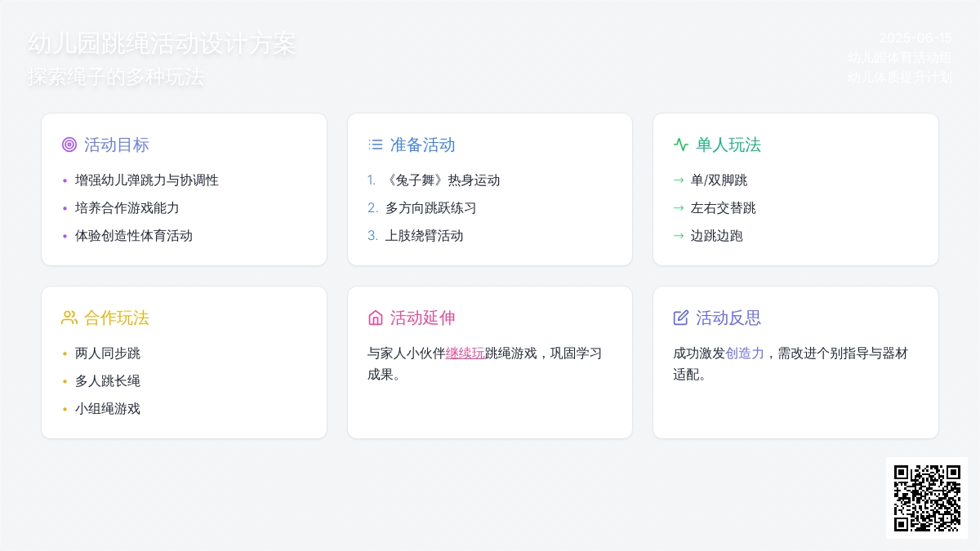Click the pulse icon beside 单人玩法
This screenshot has width=980, height=551.
click(681, 144)
